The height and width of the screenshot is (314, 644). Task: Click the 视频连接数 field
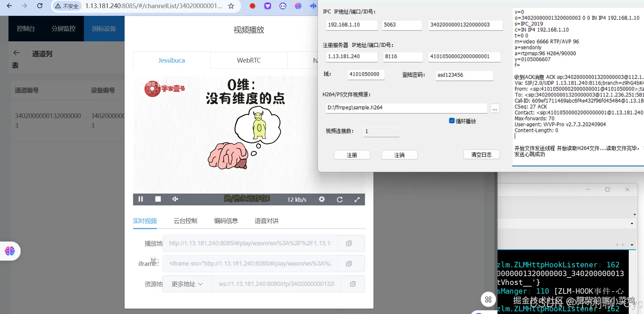pyautogui.click(x=381, y=132)
